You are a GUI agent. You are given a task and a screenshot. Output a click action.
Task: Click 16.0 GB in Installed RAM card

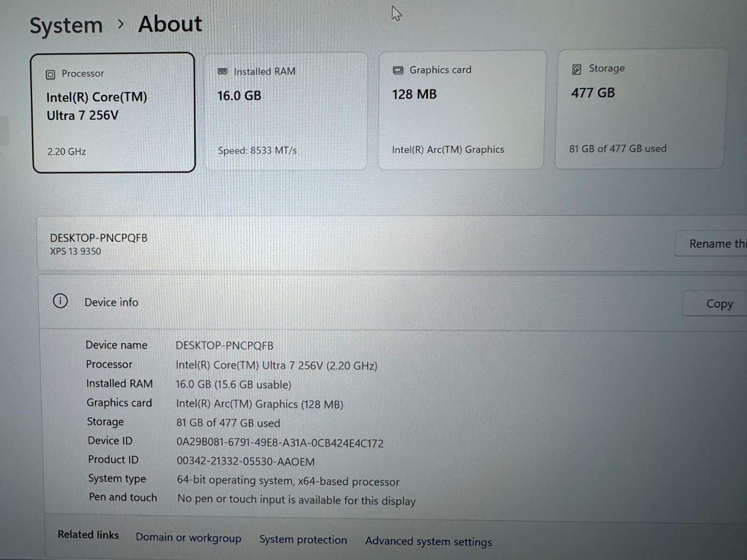(239, 96)
